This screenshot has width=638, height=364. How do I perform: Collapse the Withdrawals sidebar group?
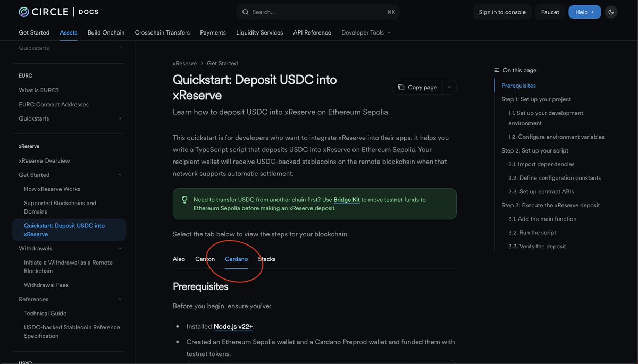pyautogui.click(x=120, y=248)
